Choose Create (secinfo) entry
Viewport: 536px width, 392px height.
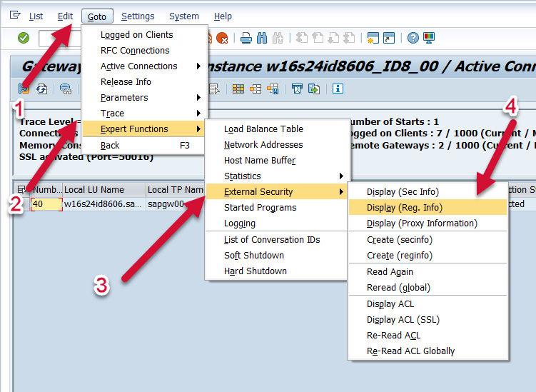tap(399, 240)
